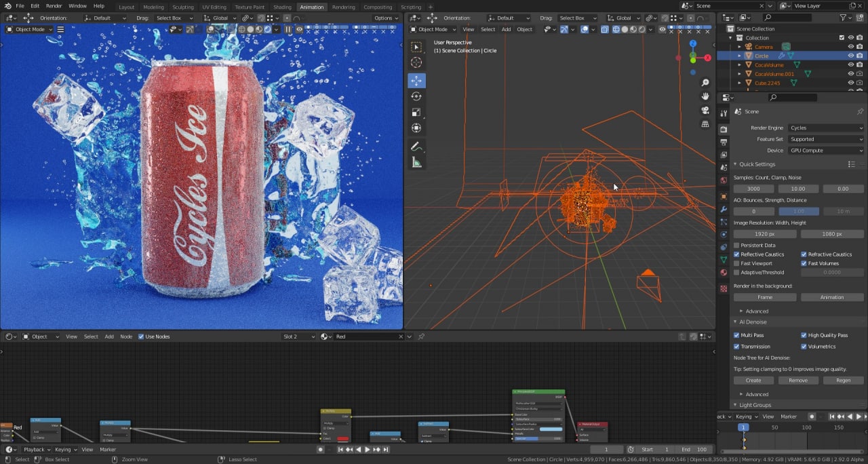The image size is (868, 464).
Task: Activate the Transform tool
Action: pyautogui.click(x=416, y=128)
